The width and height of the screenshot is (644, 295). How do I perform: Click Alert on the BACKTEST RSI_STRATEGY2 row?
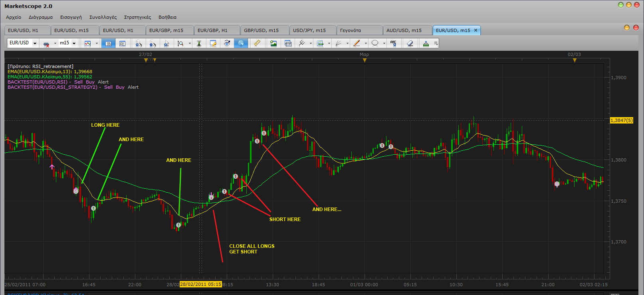pyautogui.click(x=133, y=87)
